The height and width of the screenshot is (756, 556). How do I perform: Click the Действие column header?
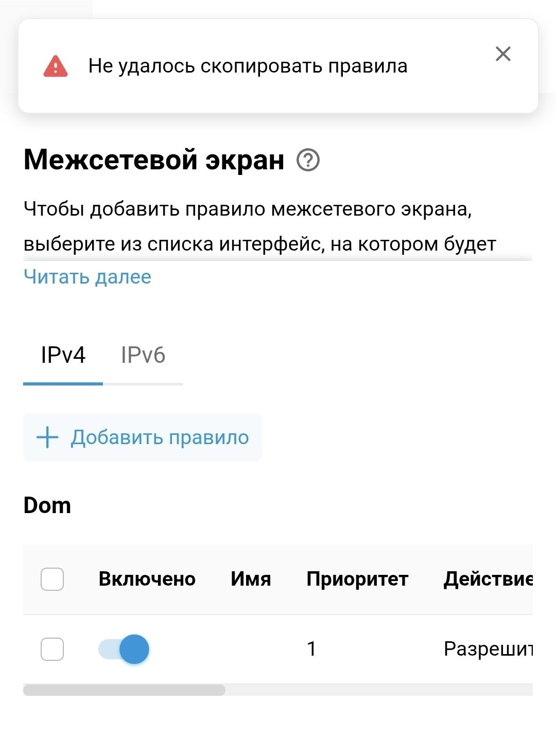[x=488, y=579]
